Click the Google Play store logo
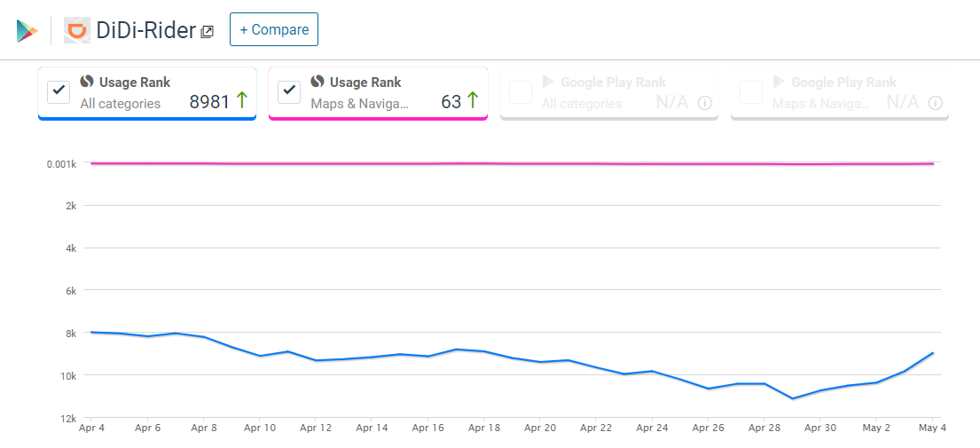Viewport: 980px width, 448px height. pyautogui.click(x=27, y=30)
